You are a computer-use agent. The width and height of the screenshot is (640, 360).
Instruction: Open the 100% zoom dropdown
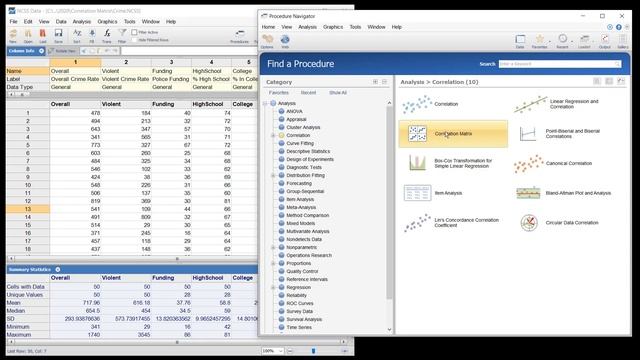tap(272, 351)
